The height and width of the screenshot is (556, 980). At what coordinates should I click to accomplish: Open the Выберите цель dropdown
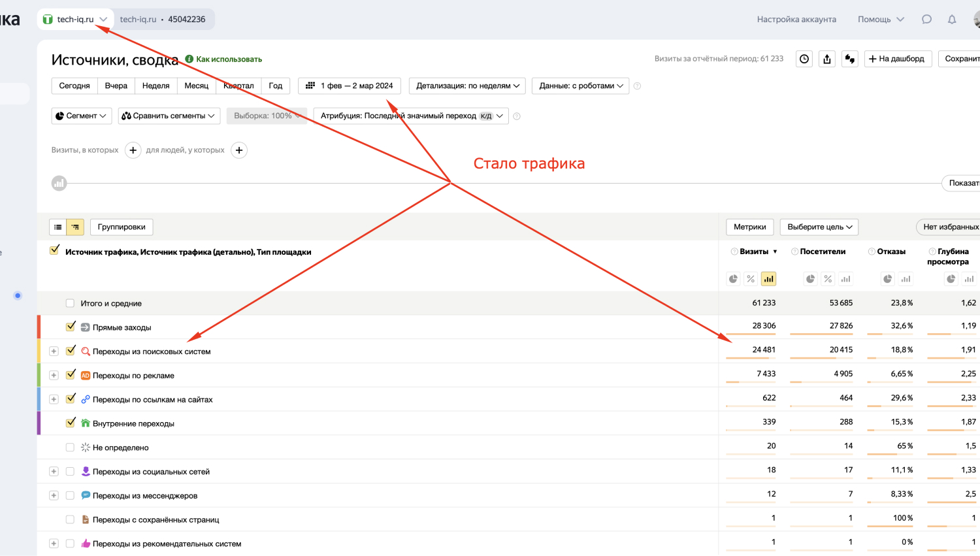(819, 227)
